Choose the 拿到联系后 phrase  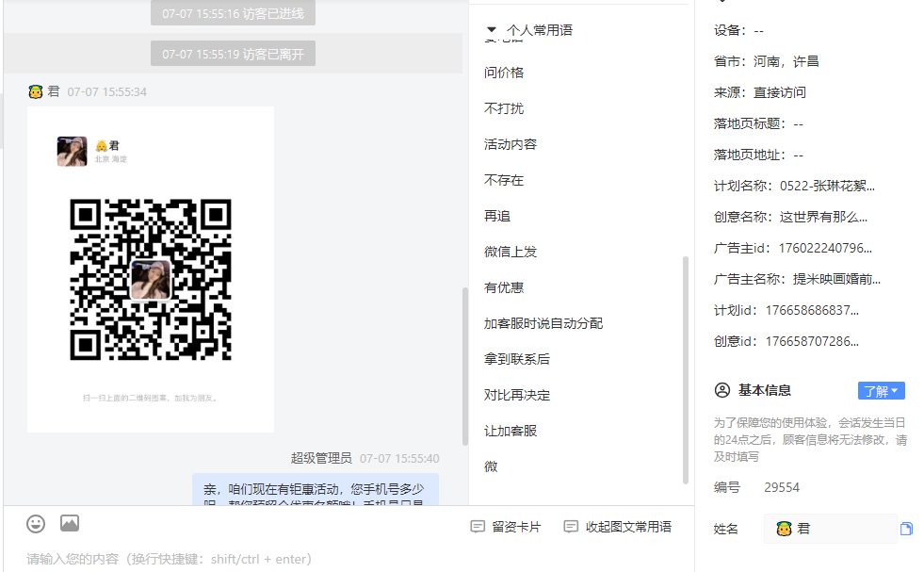click(517, 359)
